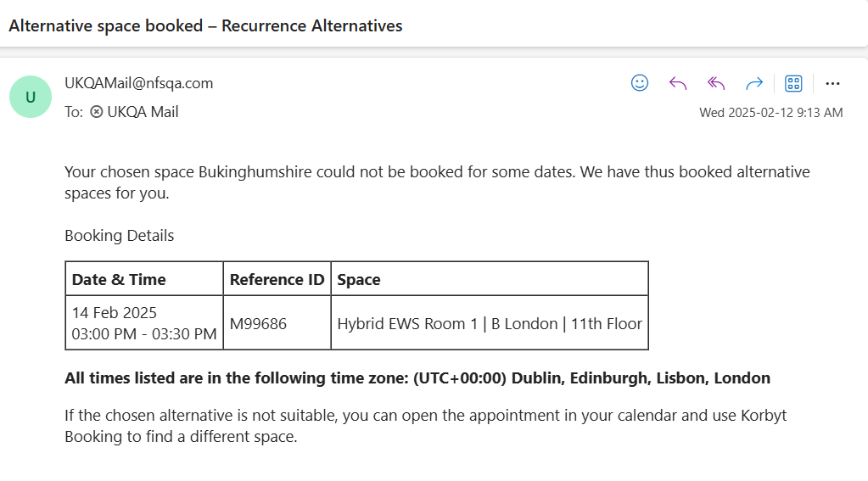This screenshot has height=481, width=868.
Task: Click the UKQA Mail recipient name
Action: [143, 112]
